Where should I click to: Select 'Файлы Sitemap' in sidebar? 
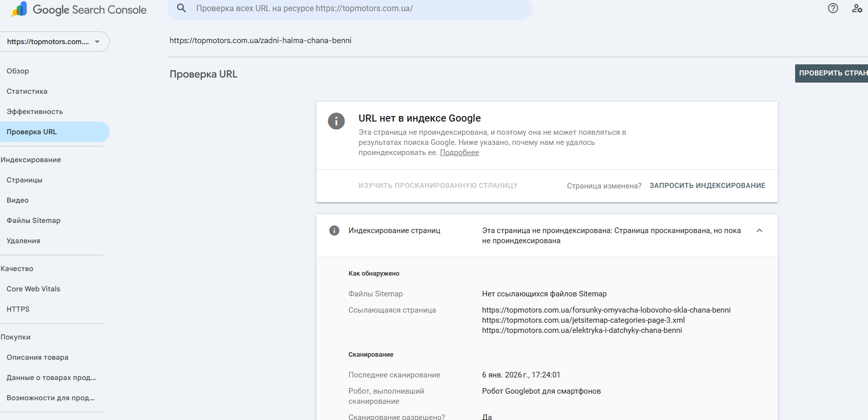click(x=33, y=220)
